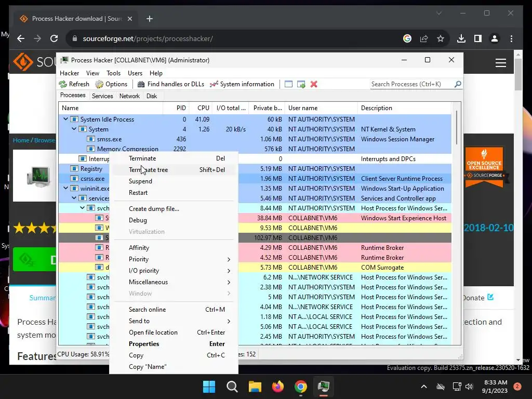Choose Search online in context menu

(174, 310)
